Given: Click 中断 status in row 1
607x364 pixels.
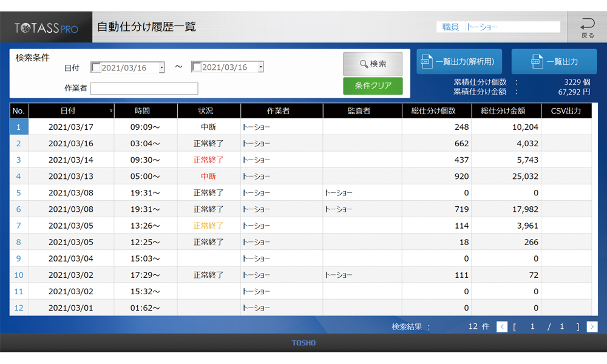Looking at the screenshot, I should (x=208, y=127).
